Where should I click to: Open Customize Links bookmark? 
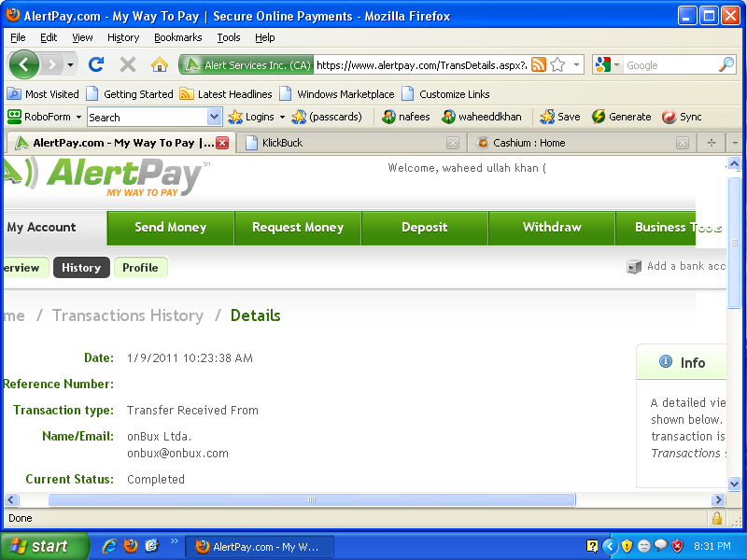pyautogui.click(x=445, y=94)
